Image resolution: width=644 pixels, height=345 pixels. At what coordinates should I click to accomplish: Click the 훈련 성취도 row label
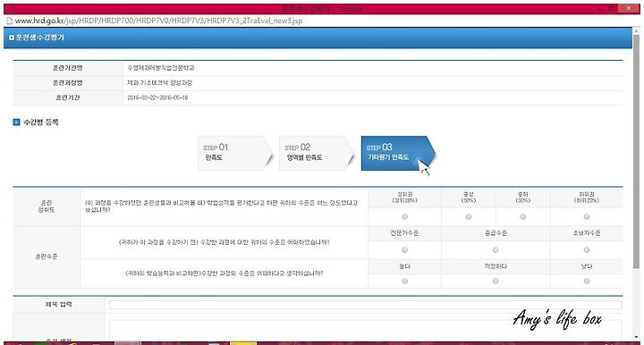(47, 206)
